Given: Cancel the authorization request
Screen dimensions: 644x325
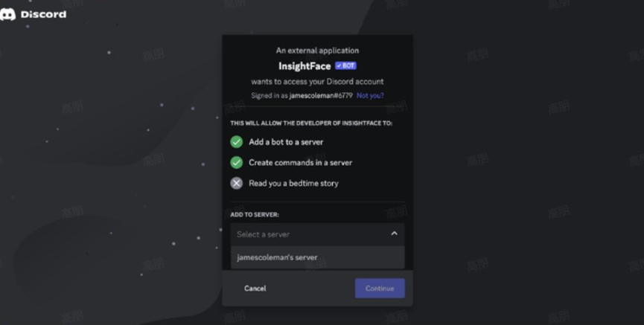Looking at the screenshot, I should (255, 288).
